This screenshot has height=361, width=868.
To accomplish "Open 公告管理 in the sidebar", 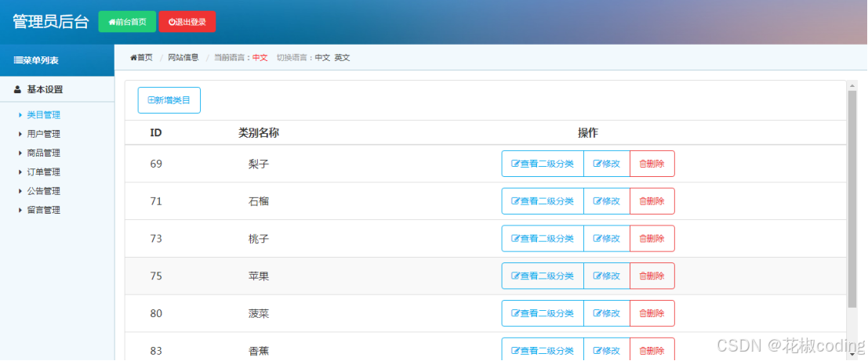I will (43, 191).
